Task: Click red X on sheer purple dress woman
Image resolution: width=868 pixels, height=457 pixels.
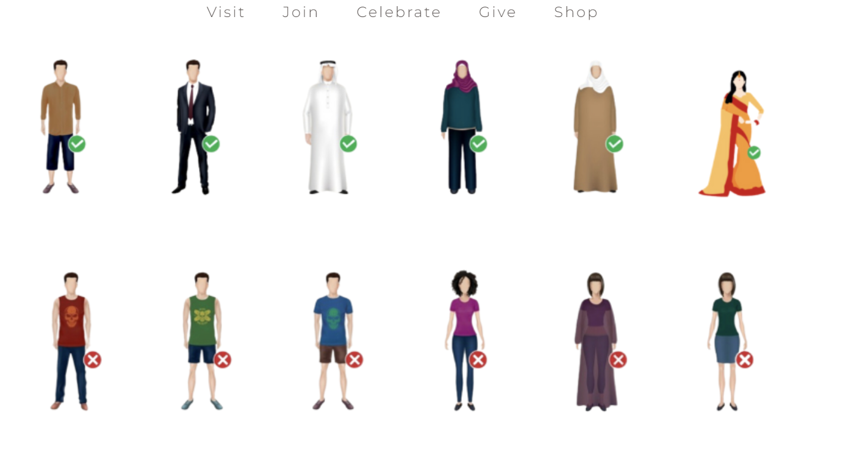Action: click(618, 360)
